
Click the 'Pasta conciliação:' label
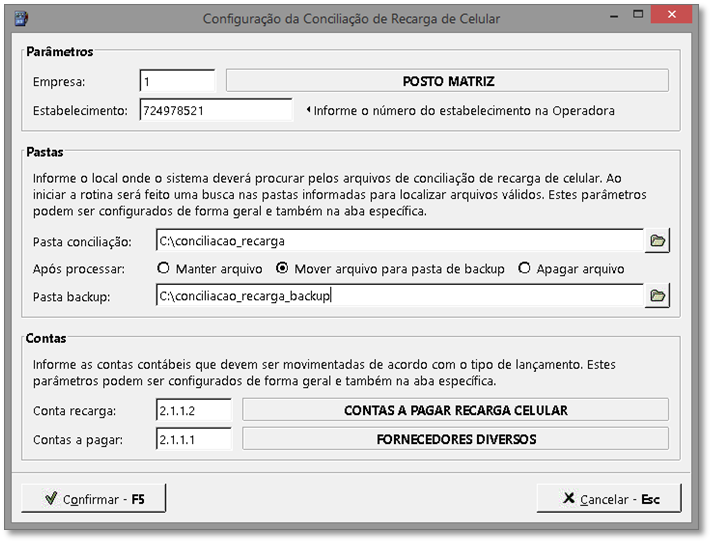pyautogui.click(x=82, y=242)
